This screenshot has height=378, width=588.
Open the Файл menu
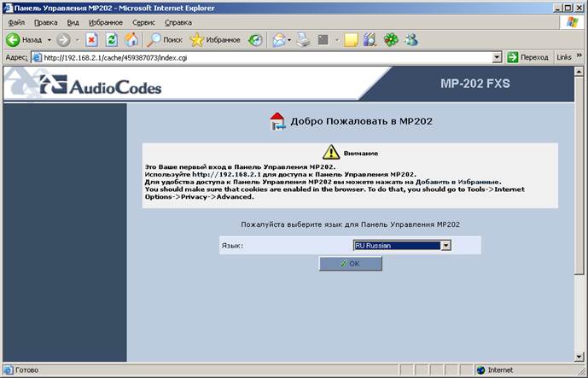(16, 22)
